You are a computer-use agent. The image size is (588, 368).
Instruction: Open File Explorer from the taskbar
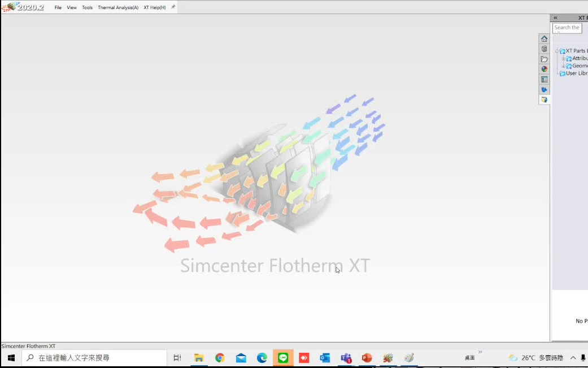pos(199,358)
